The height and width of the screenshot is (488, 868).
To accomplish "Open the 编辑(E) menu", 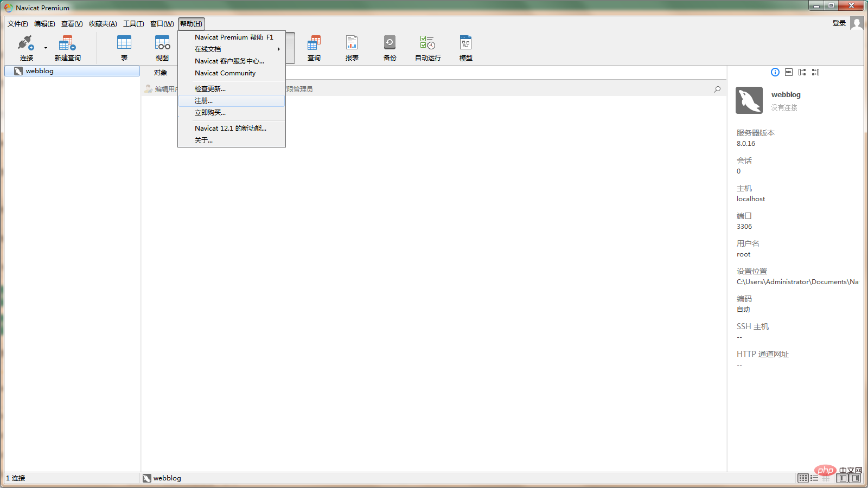I will click(44, 24).
